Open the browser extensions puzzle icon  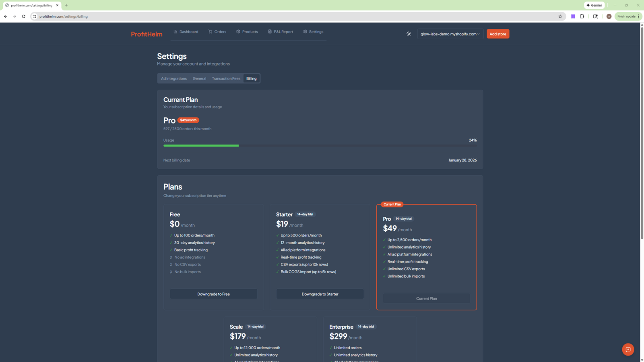[x=582, y=16]
